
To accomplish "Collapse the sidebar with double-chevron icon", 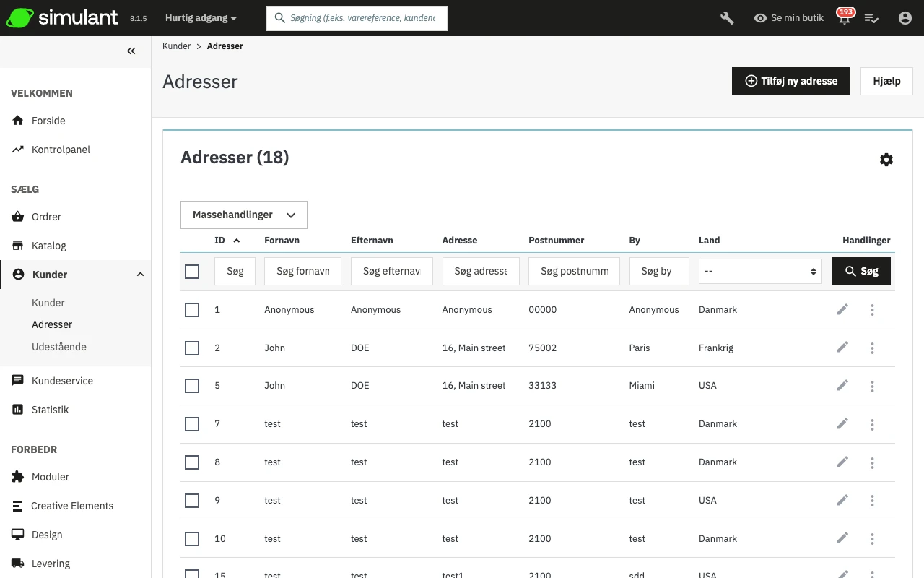I will [131, 51].
